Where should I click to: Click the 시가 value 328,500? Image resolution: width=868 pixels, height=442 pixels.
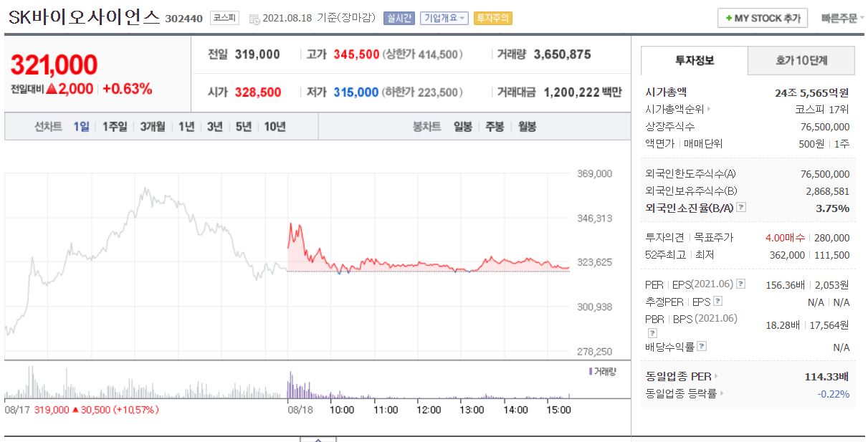[258, 92]
